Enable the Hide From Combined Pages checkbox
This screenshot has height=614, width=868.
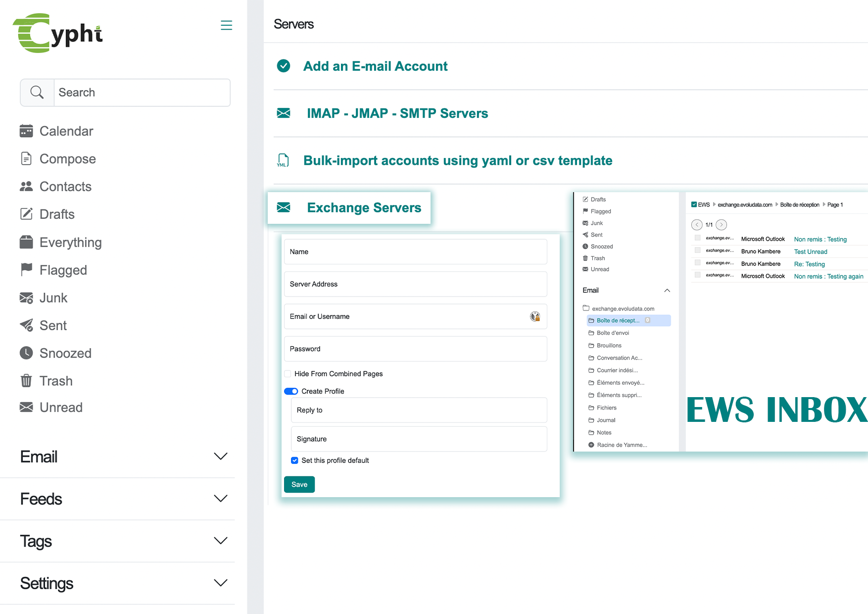pyautogui.click(x=288, y=374)
